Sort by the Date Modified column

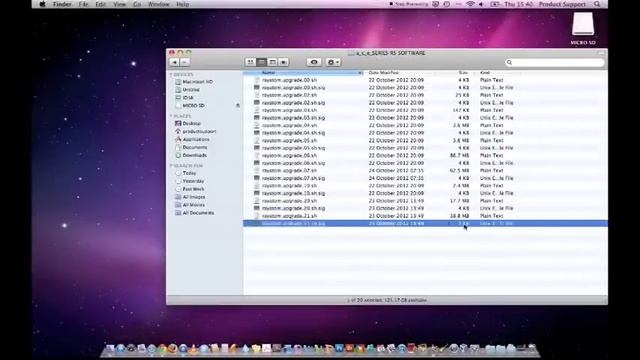[399, 73]
